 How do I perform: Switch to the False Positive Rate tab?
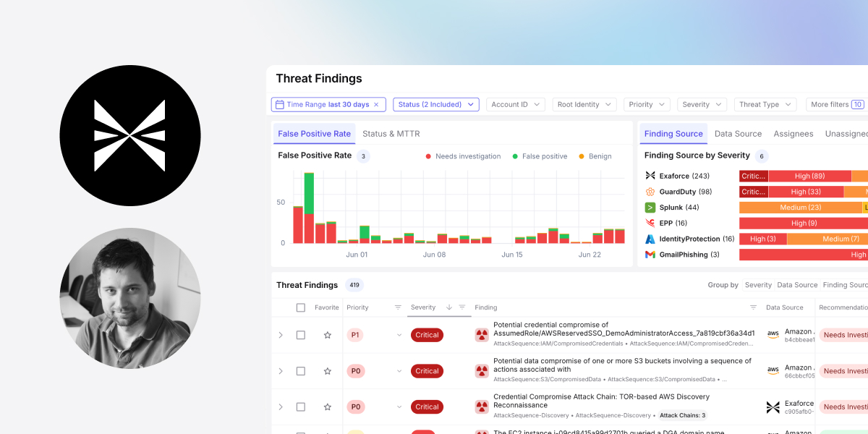coord(314,134)
